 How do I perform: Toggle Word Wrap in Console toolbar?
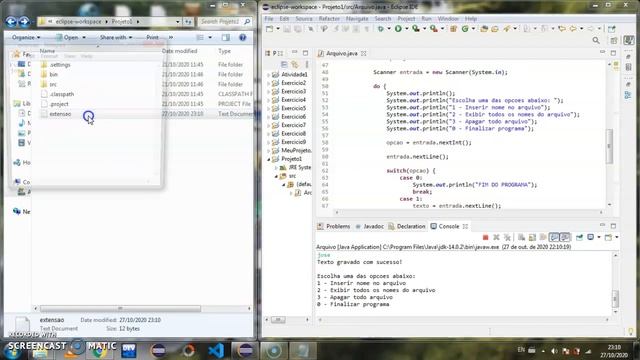pos(543,237)
